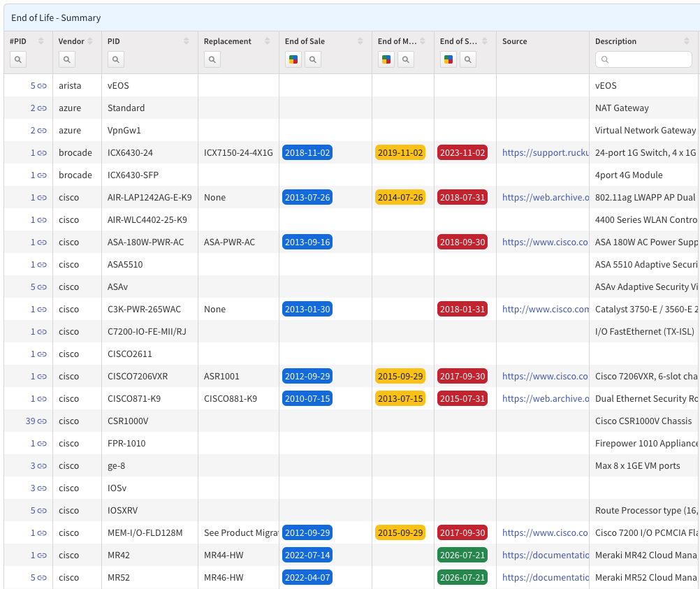Viewport: 700px width, 589px height.
Task: Open the search filter under Replacement column
Action: [212, 59]
